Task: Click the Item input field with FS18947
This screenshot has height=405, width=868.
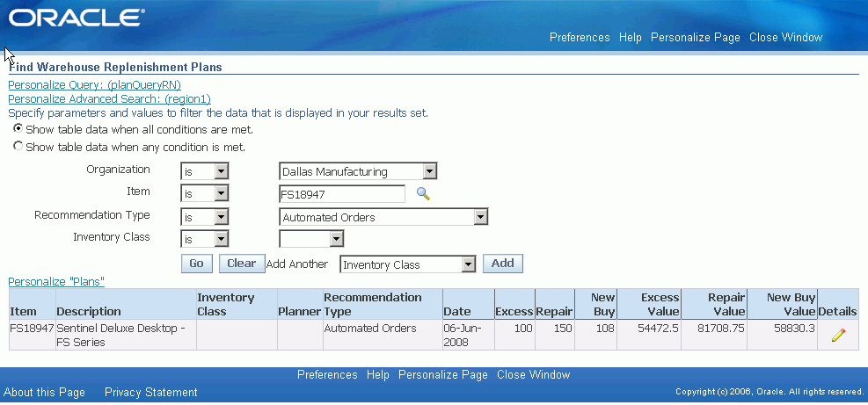Action: coord(342,194)
